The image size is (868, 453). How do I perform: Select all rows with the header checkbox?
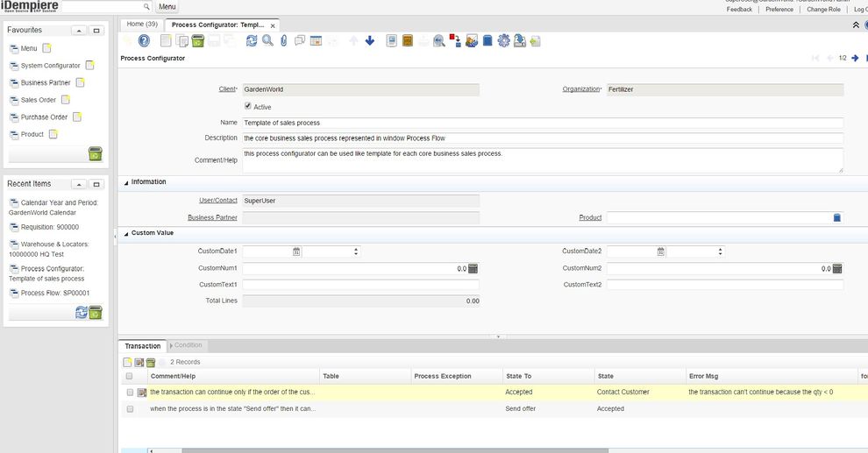tap(130, 376)
